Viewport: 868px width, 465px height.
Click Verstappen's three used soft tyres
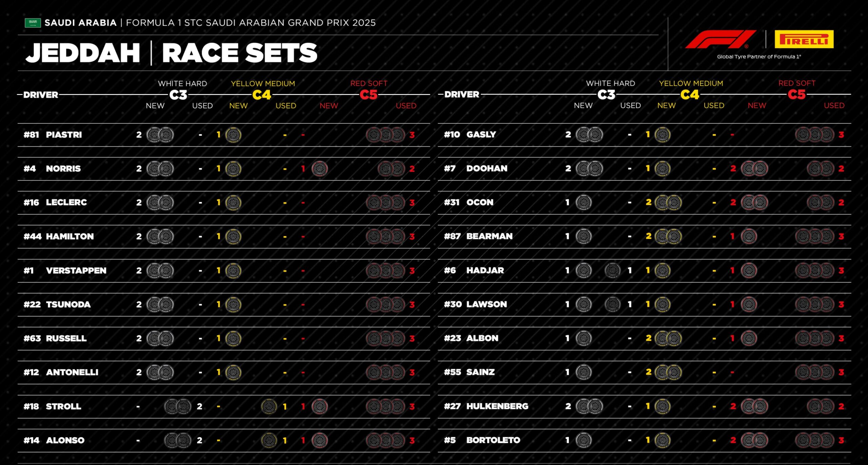click(386, 271)
